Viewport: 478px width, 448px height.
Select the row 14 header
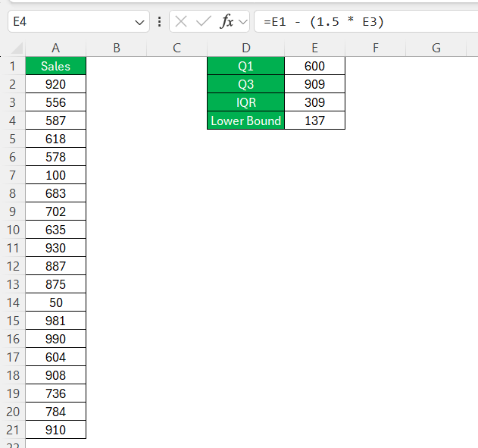12,302
